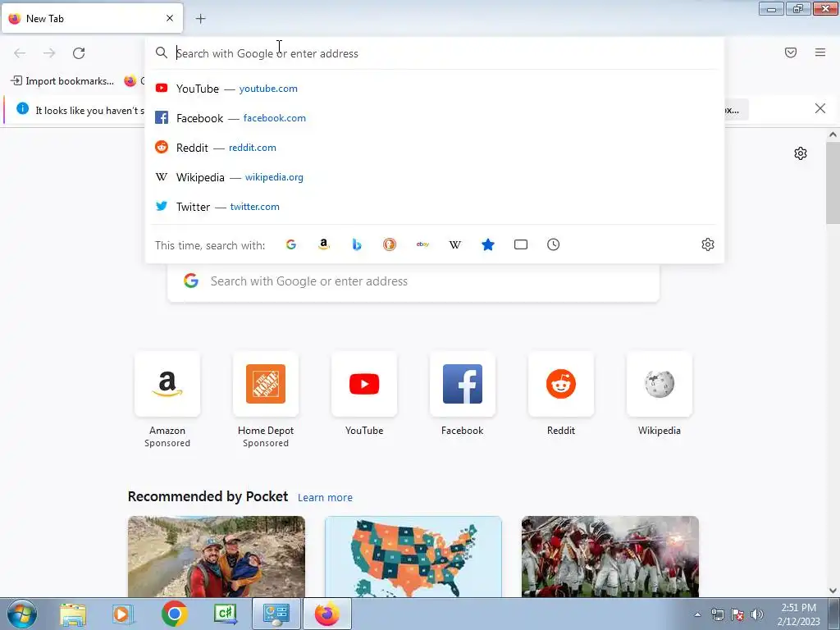Search this time with Bing icon
The image size is (840, 630).
click(x=357, y=244)
